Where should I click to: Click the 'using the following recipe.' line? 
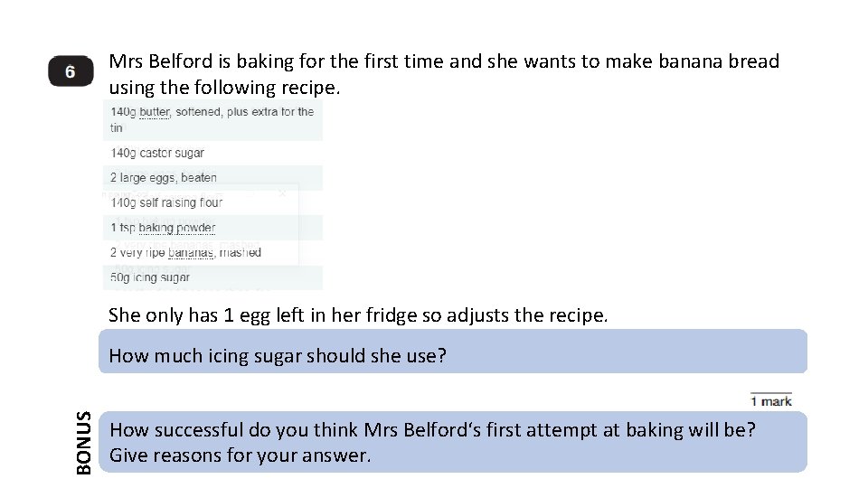(x=224, y=88)
